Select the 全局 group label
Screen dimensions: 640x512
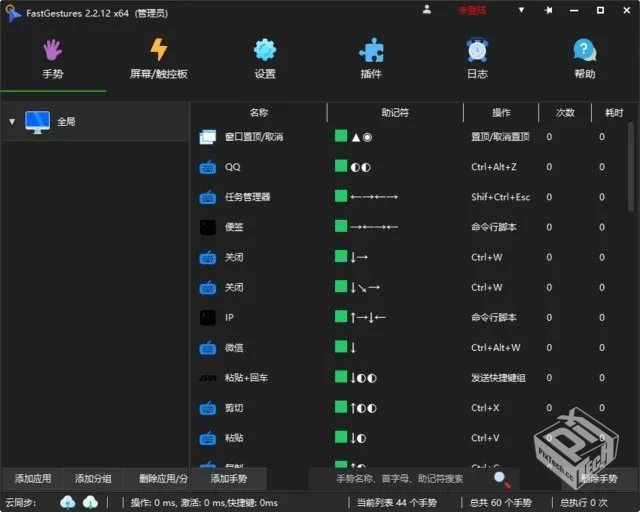pyautogui.click(x=66, y=122)
